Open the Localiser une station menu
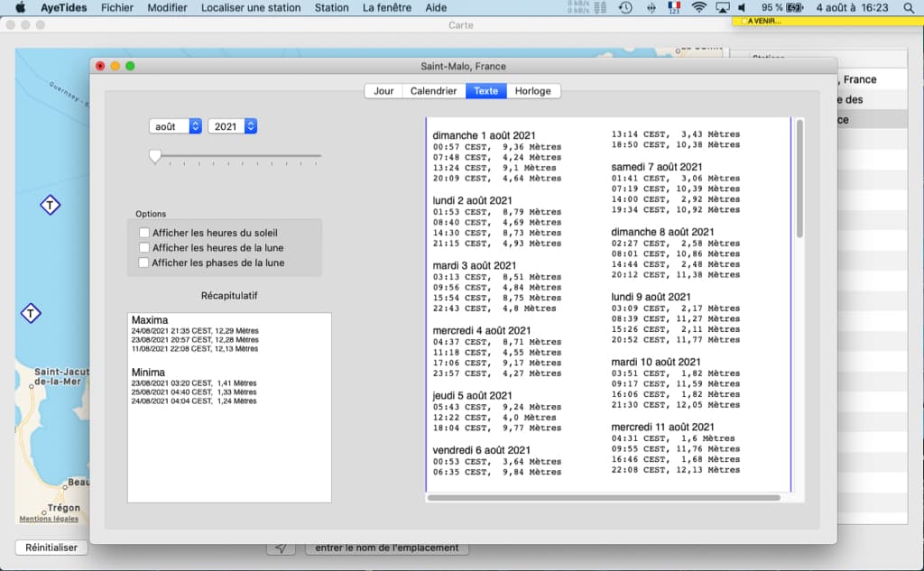Screen dimensions: 924x571 pyautogui.click(x=251, y=7)
